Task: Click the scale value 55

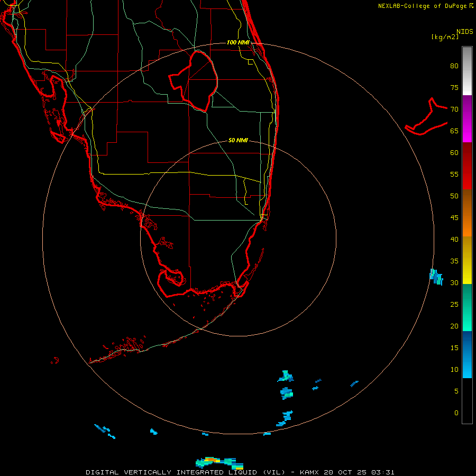Action: point(454,174)
